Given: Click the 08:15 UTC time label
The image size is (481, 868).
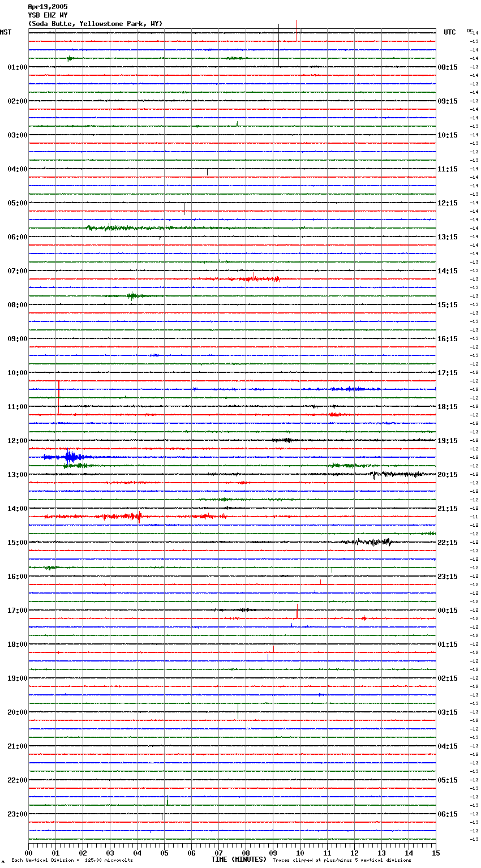Looking at the screenshot, I should [x=448, y=67].
